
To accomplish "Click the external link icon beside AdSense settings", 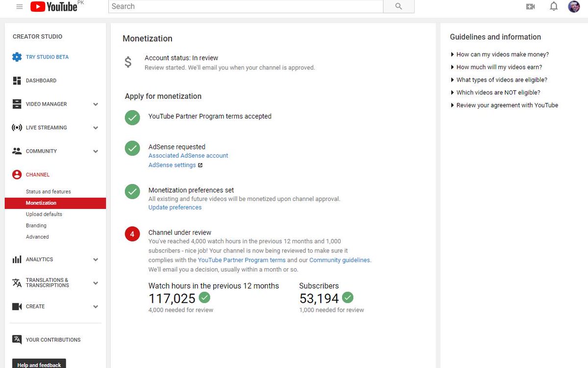I will 200,165.
